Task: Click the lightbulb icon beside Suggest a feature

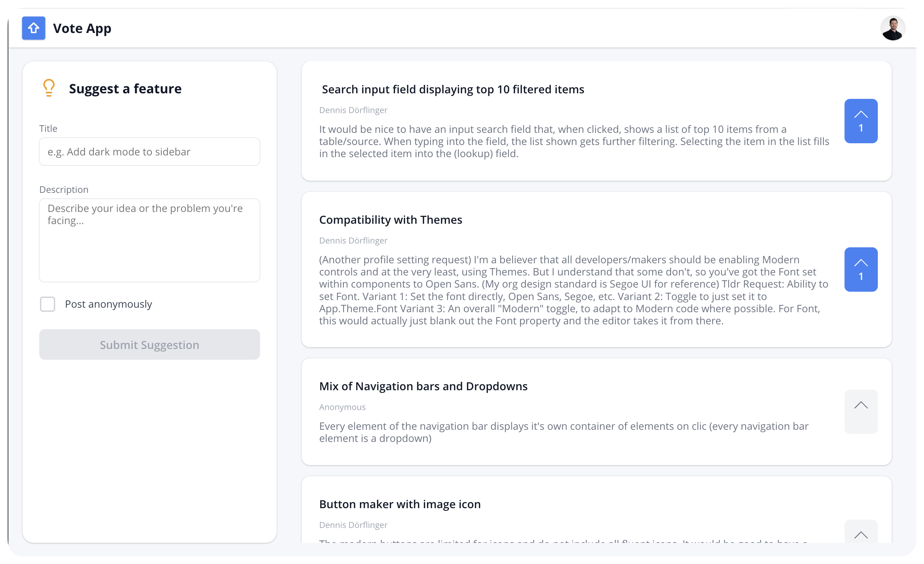Action: pos(49,88)
